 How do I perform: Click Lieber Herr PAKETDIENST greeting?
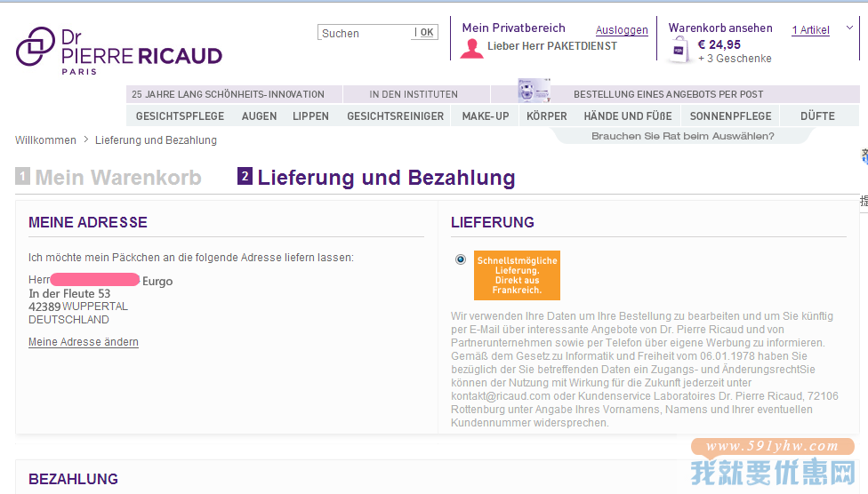[552, 46]
